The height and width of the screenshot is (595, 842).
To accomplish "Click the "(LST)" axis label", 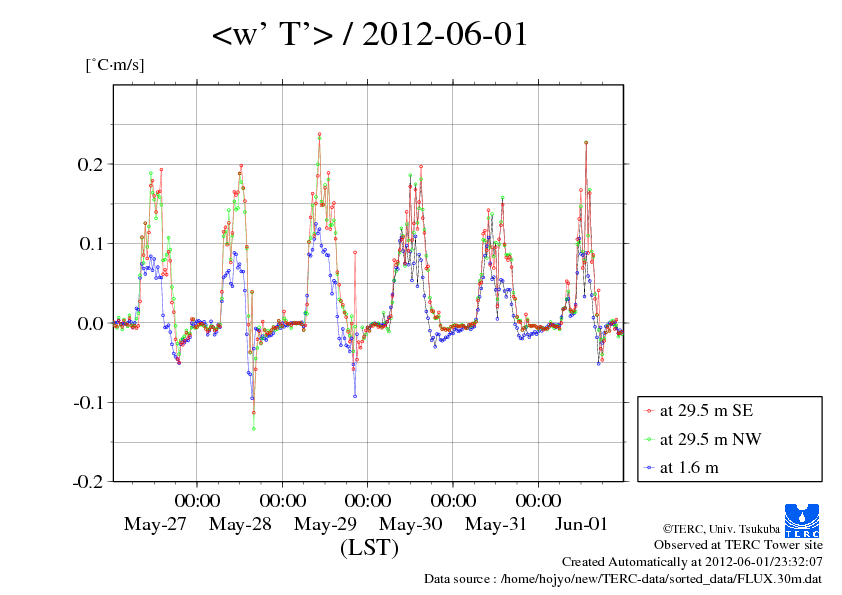I will tap(369, 548).
